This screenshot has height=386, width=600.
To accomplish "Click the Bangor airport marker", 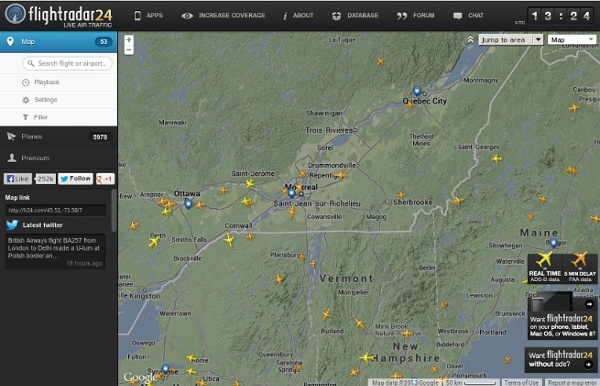I will pos(553,243).
